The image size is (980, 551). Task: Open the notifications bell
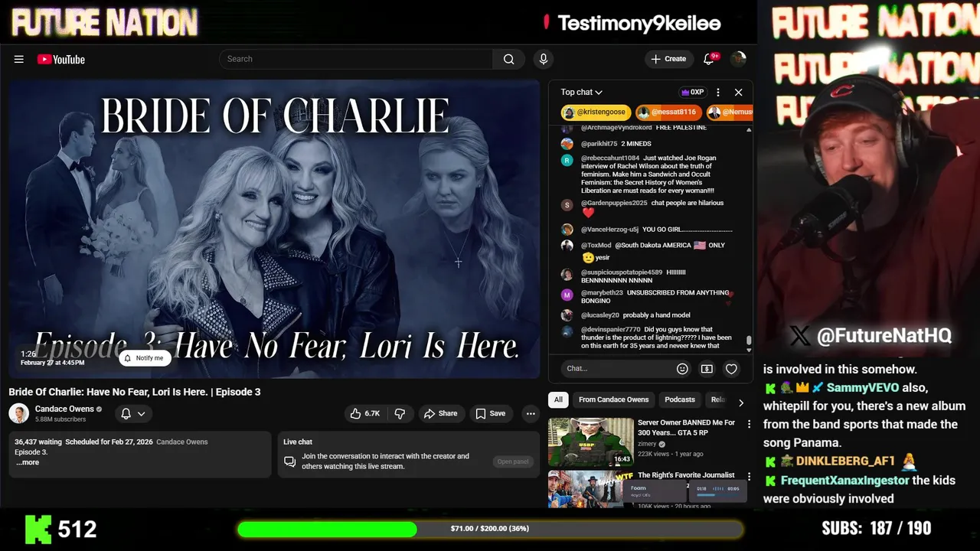tap(709, 59)
